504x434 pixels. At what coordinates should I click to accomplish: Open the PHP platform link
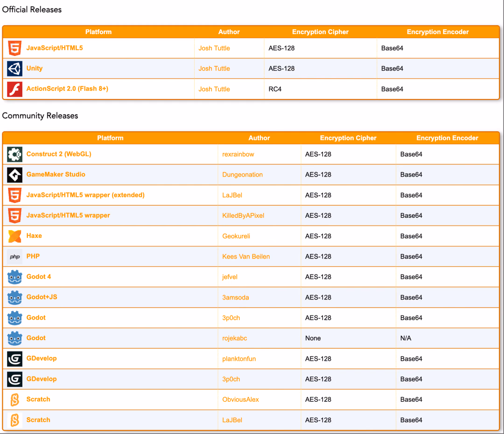pyautogui.click(x=33, y=256)
